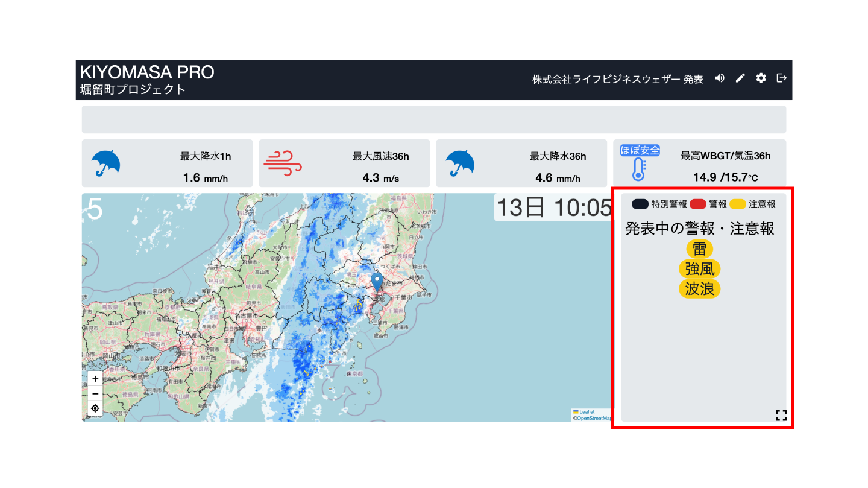Open the pencil edit icon

tap(741, 78)
